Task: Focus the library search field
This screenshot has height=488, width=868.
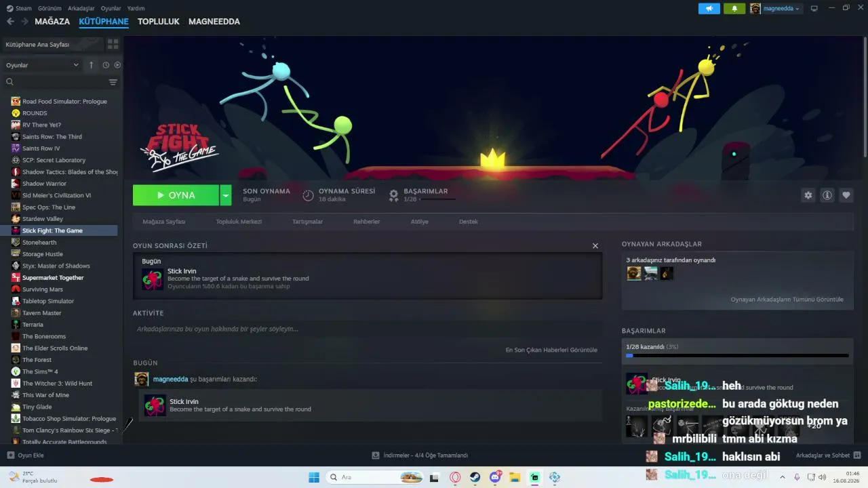Action: tap(56, 82)
